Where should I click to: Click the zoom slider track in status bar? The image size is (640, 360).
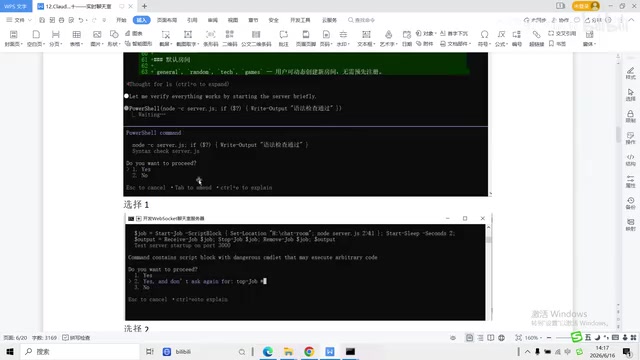tap(563, 338)
